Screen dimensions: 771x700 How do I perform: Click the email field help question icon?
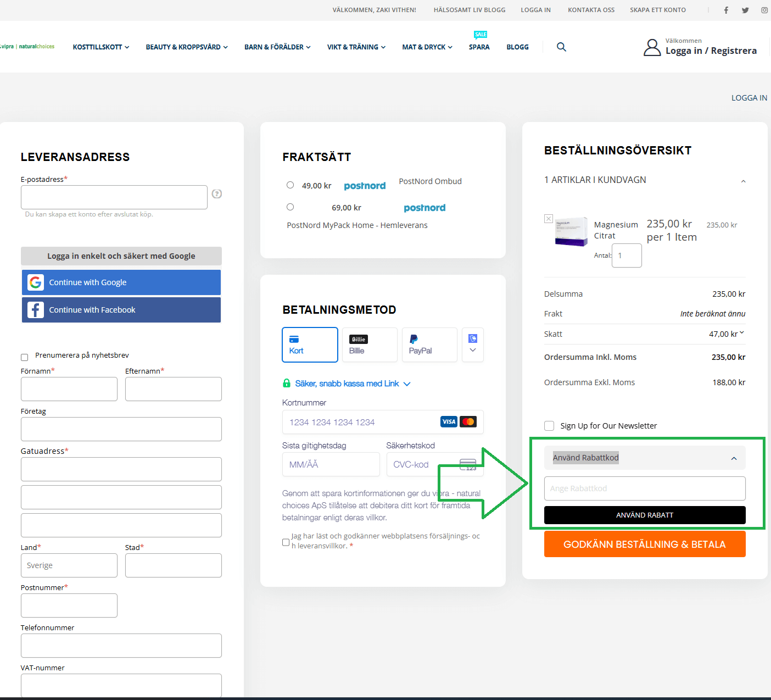(x=217, y=193)
